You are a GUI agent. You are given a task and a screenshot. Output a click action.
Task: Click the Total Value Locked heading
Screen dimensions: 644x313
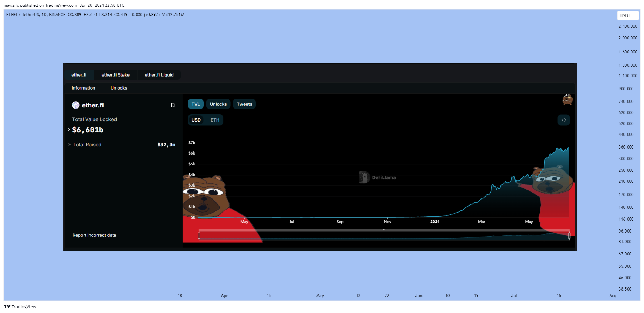(94, 119)
